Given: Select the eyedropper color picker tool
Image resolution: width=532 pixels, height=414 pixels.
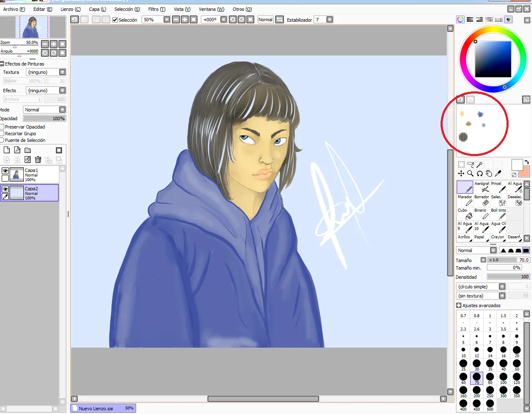Looking at the screenshot, I should pos(498,174).
